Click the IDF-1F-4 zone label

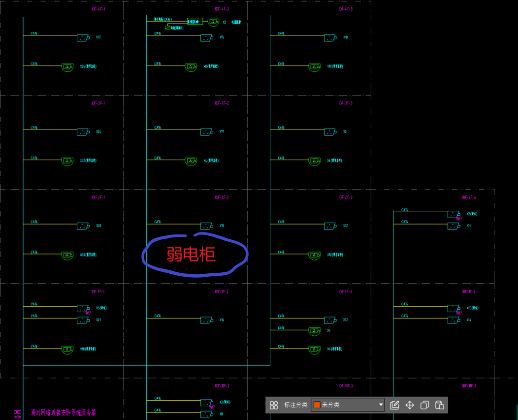(469, 292)
